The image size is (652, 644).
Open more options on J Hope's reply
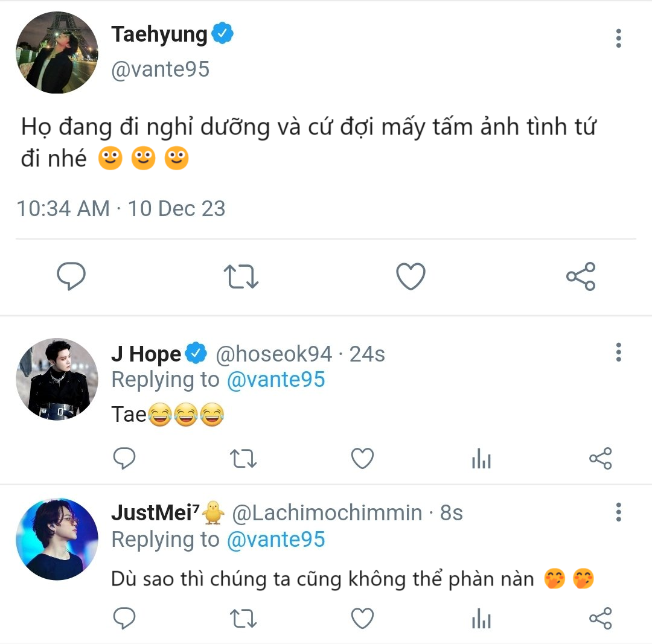pyautogui.click(x=618, y=352)
